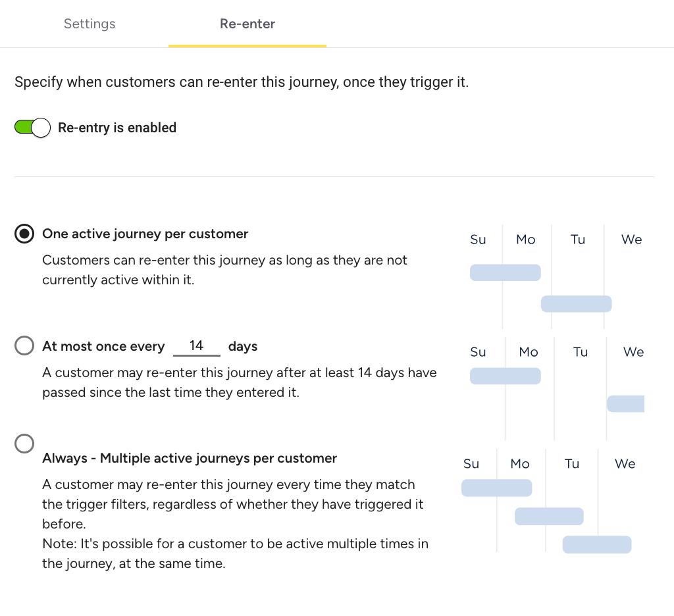The width and height of the screenshot is (674, 616).
Task: Click the bottom bar in the Always diagram
Action: point(596,545)
